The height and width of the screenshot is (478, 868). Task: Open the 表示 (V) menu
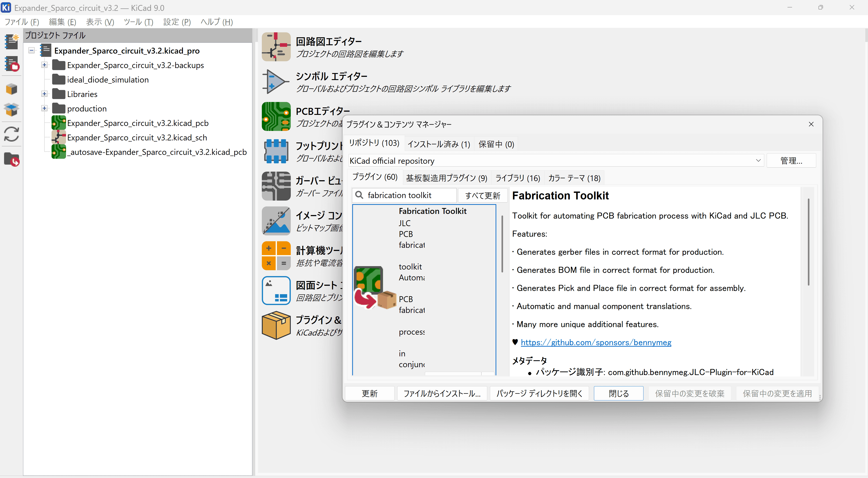[100, 22]
